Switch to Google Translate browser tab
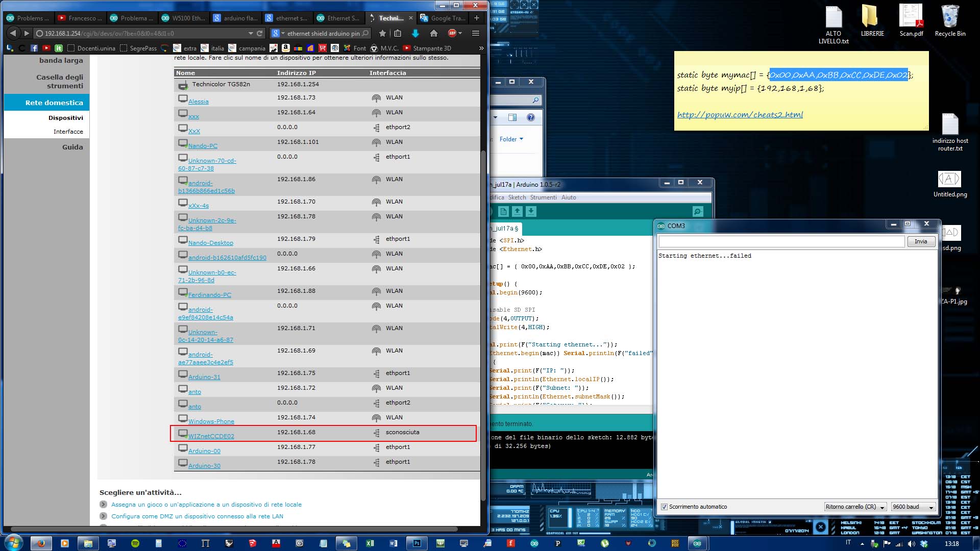 [443, 18]
